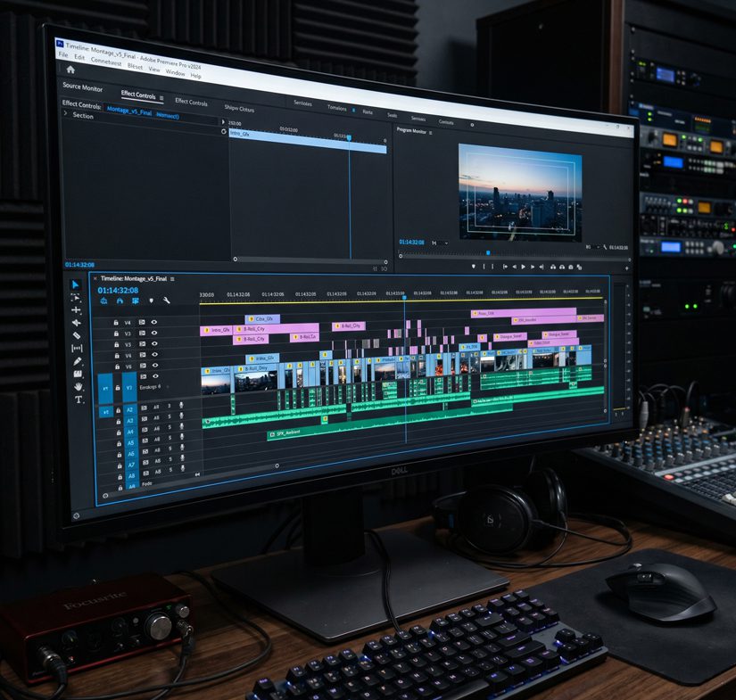
Task: Select the Pen tool
Action: 78,361
